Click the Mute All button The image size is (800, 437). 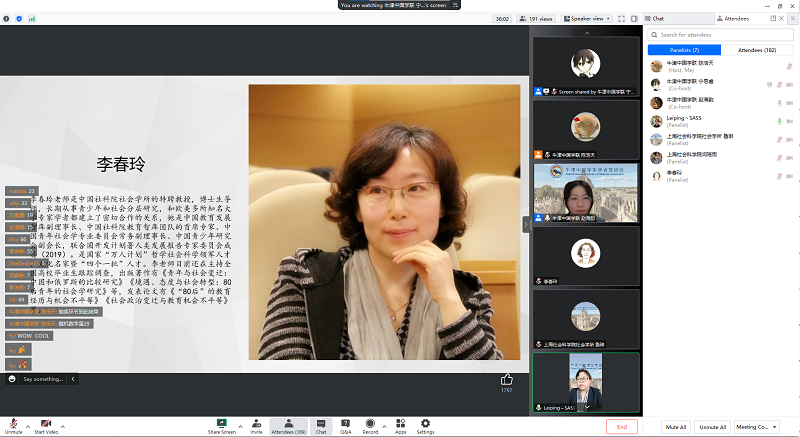pos(676,427)
